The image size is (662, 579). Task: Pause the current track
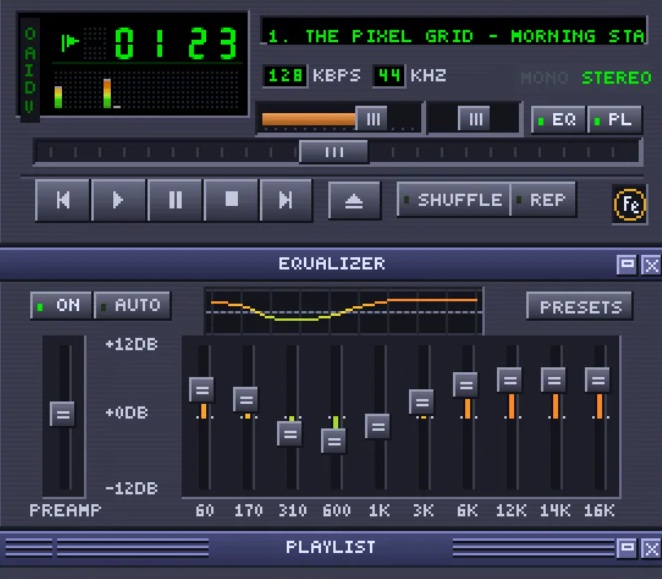[x=175, y=200]
